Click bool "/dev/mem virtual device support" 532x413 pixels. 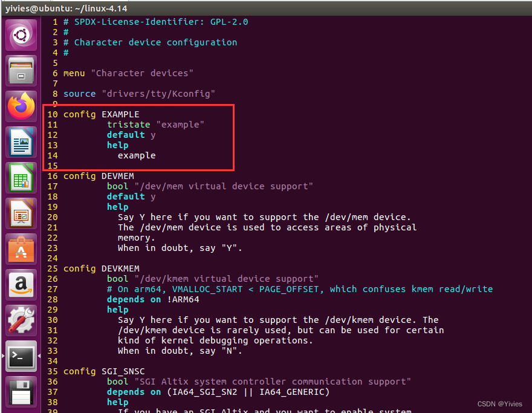[x=210, y=186]
